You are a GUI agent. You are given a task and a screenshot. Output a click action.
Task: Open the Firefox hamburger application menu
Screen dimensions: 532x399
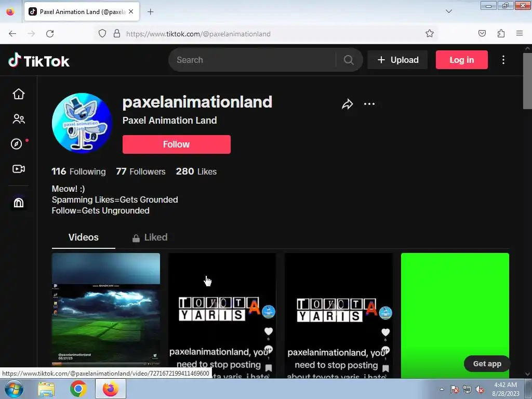pyautogui.click(x=519, y=33)
